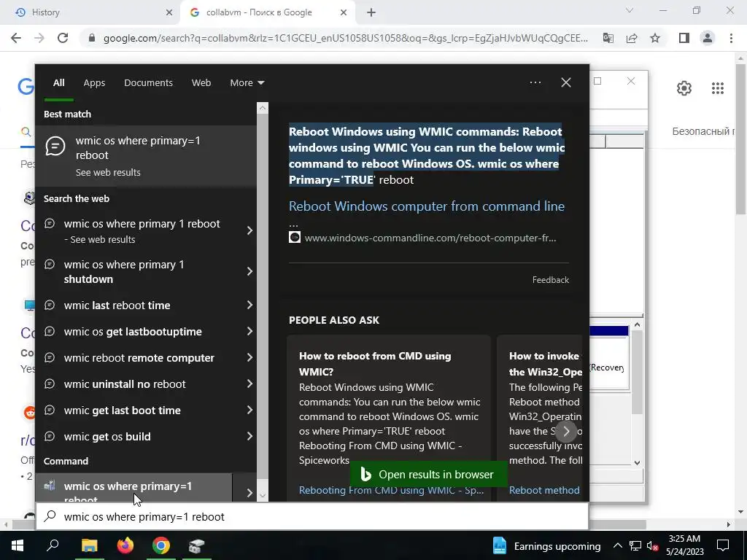Click the suggestion list scroll up arrow

pyautogui.click(x=263, y=108)
